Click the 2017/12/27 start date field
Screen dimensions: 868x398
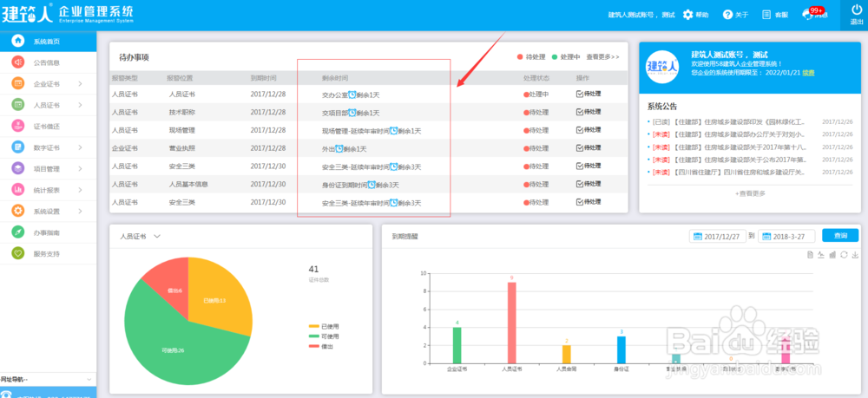pyautogui.click(x=718, y=236)
